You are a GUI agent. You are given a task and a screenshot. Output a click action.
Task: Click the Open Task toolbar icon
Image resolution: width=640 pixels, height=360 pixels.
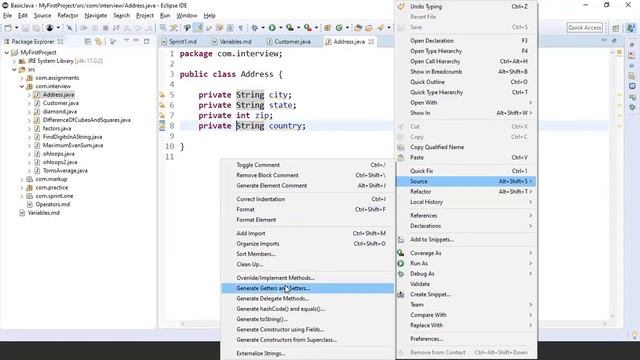369,28
